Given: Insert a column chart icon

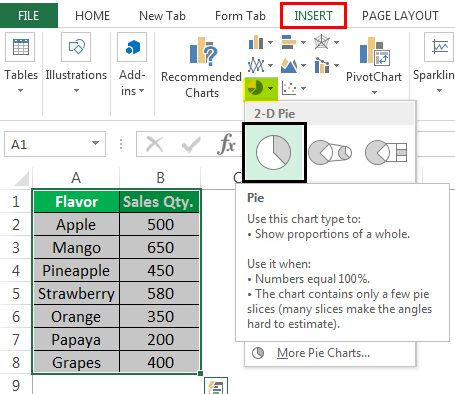Looking at the screenshot, I should click(x=256, y=42).
